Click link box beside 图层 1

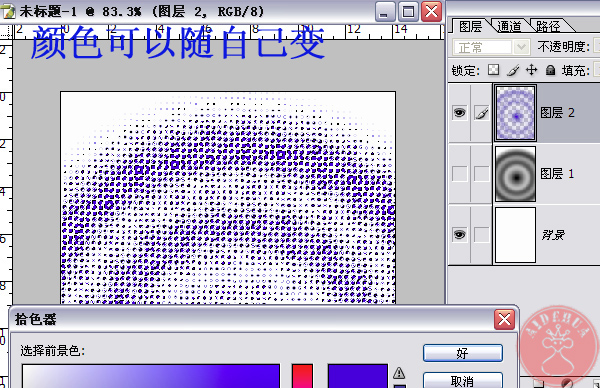coord(481,174)
